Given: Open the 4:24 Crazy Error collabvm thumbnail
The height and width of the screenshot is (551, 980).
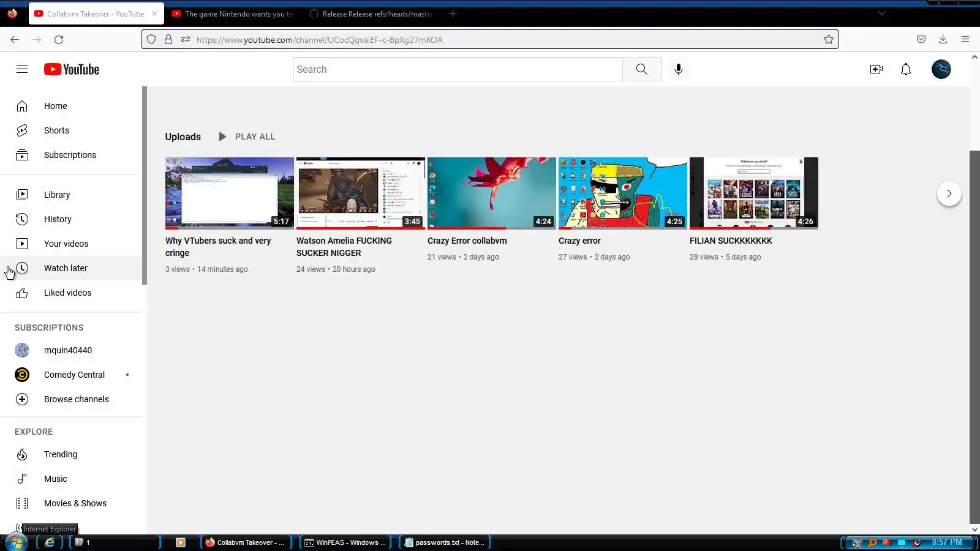Looking at the screenshot, I should (x=492, y=193).
